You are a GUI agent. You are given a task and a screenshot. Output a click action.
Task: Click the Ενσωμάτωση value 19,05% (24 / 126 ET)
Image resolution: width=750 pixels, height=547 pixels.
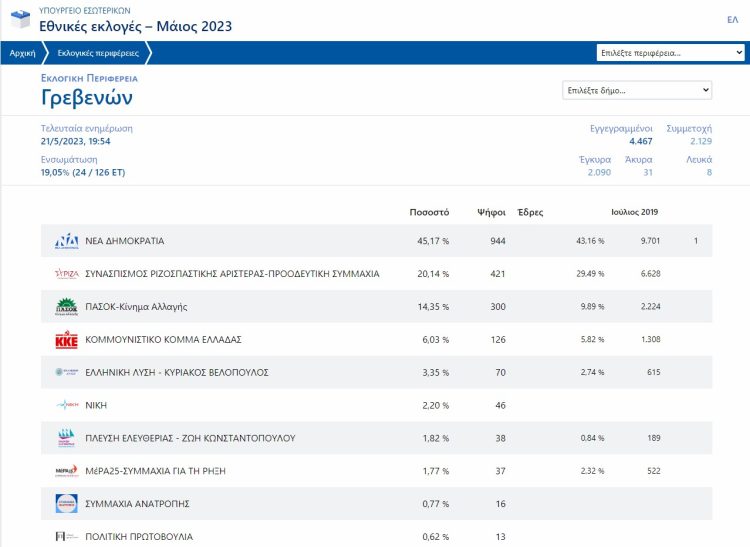[x=83, y=172]
